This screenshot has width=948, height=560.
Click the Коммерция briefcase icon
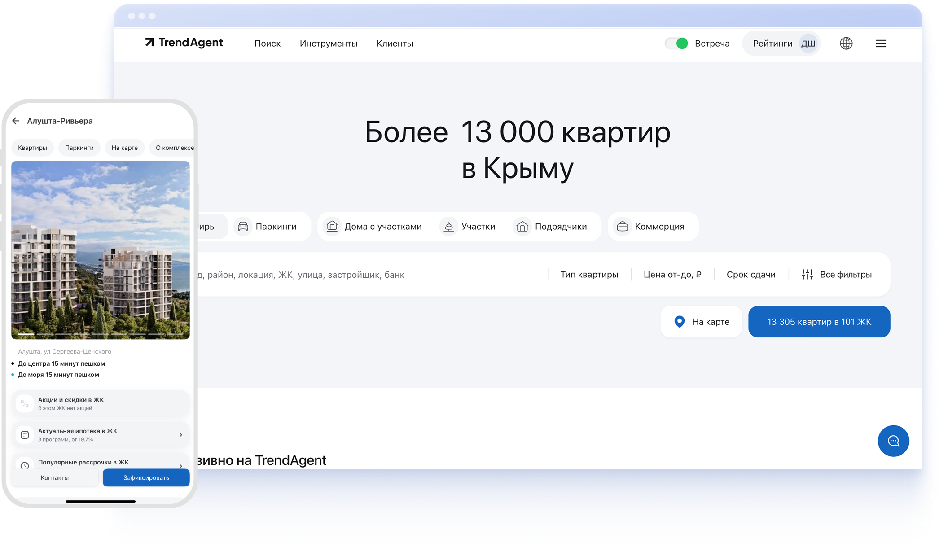[x=622, y=226]
